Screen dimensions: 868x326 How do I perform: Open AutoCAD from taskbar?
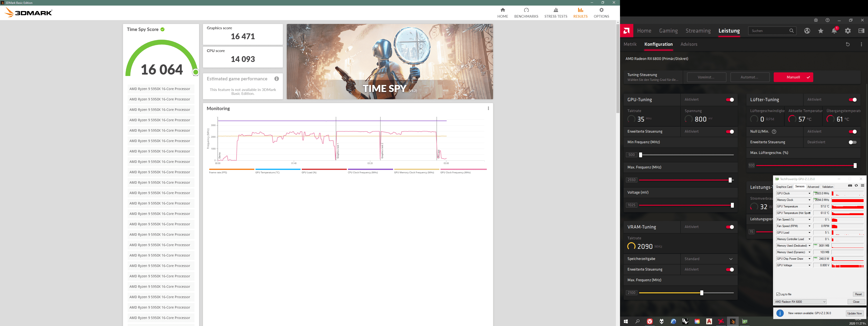(709, 321)
